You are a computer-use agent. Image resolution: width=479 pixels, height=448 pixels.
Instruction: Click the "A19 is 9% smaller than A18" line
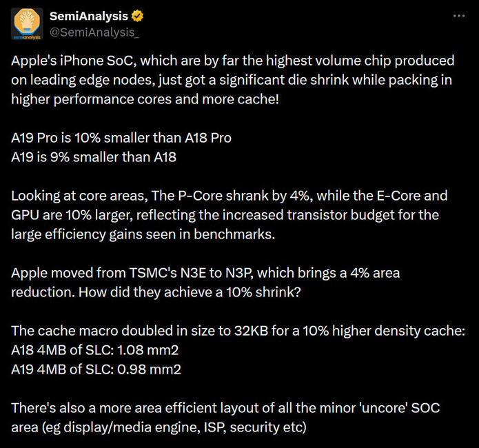coord(94,156)
